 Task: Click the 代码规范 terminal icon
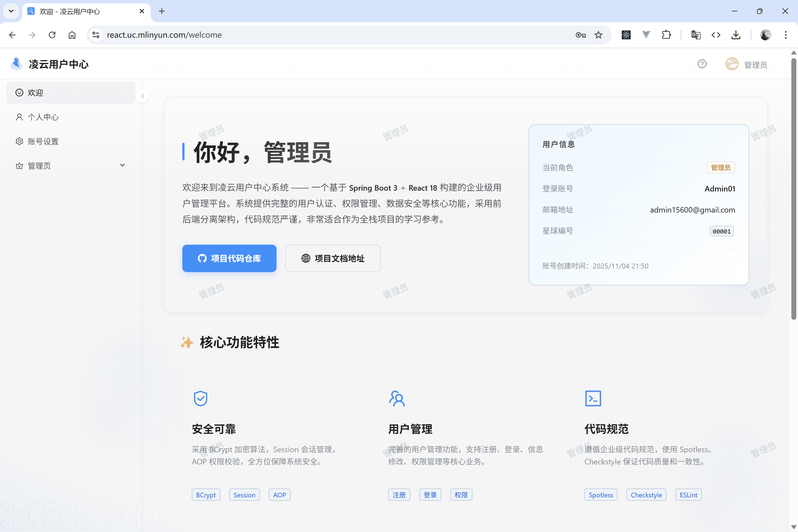tap(593, 398)
